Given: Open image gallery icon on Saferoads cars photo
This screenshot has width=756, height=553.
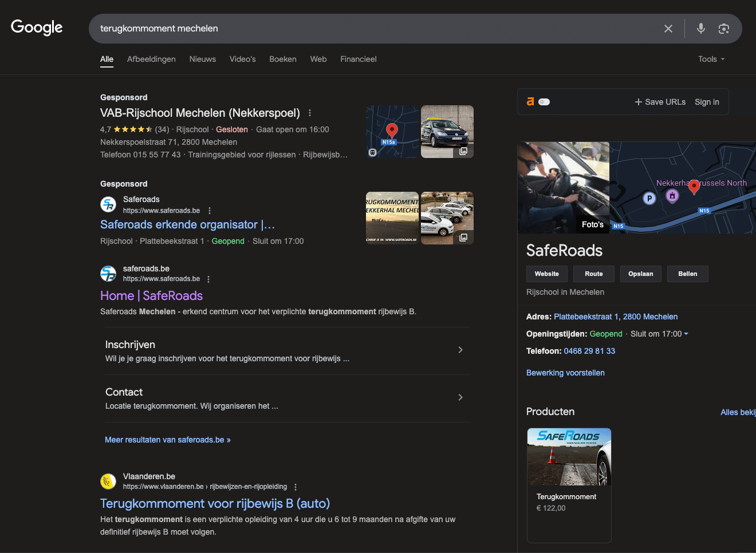Looking at the screenshot, I should pyautogui.click(x=463, y=238).
